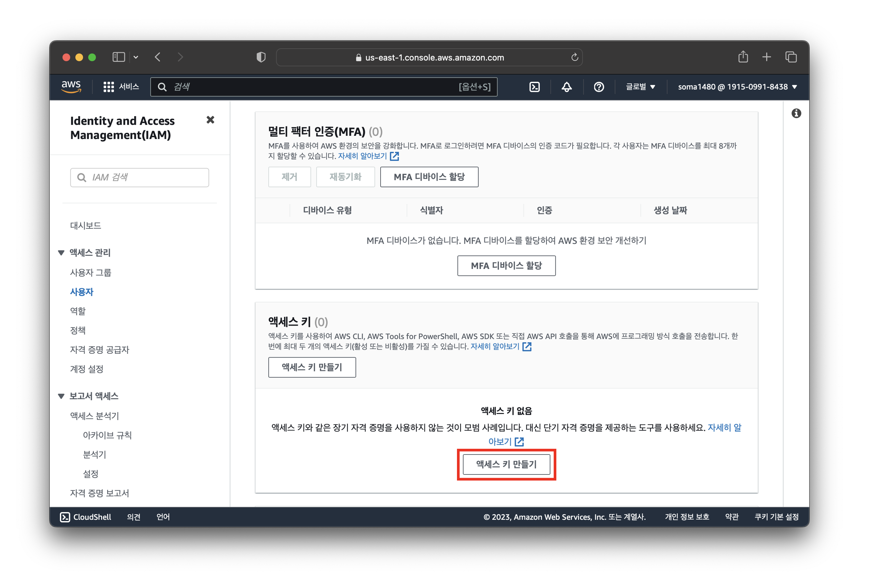Open the 서비스 grid menu icon

108,87
